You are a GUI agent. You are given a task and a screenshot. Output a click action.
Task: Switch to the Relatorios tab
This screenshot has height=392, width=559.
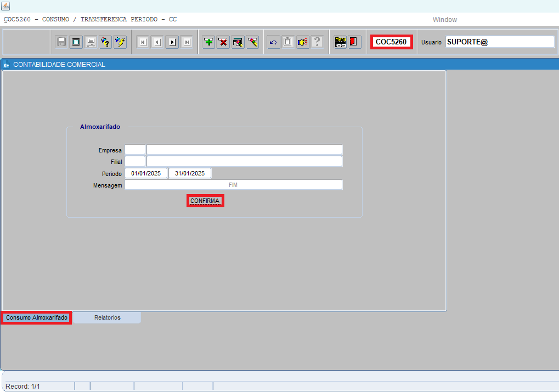click(x=107, y=317)
